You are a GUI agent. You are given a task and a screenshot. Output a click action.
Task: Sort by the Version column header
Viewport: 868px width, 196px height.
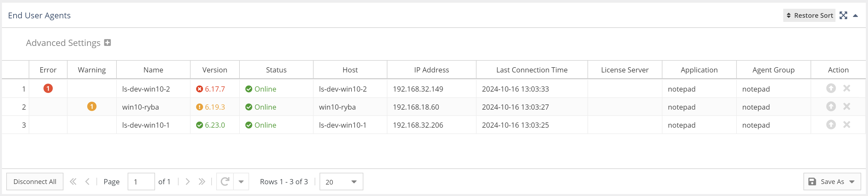point(215,70)
